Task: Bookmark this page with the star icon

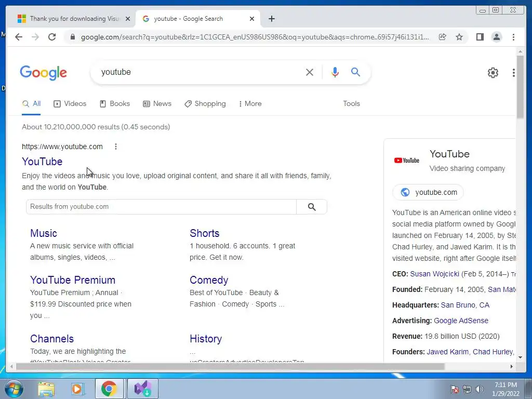Action: (x=459, y=37)
